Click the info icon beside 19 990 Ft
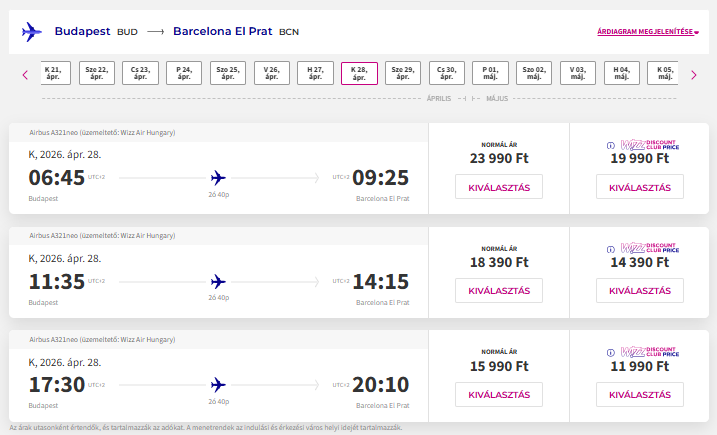The image size is (717, 435). [x=610, y=145]
